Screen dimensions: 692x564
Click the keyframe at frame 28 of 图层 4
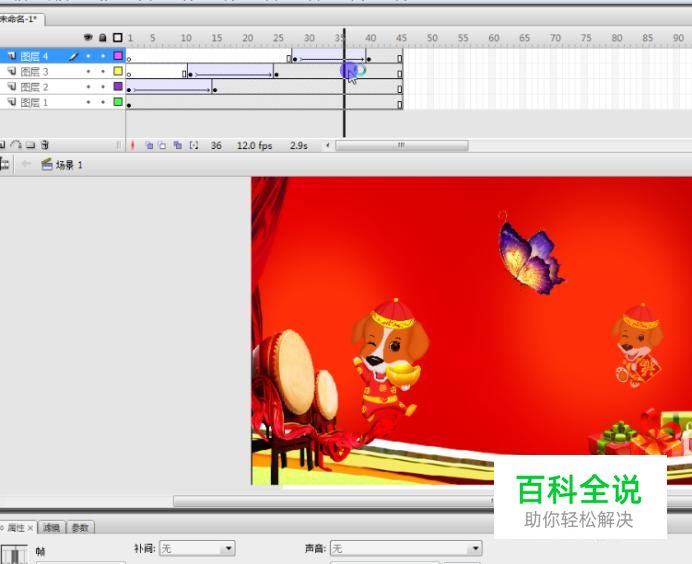295,59
